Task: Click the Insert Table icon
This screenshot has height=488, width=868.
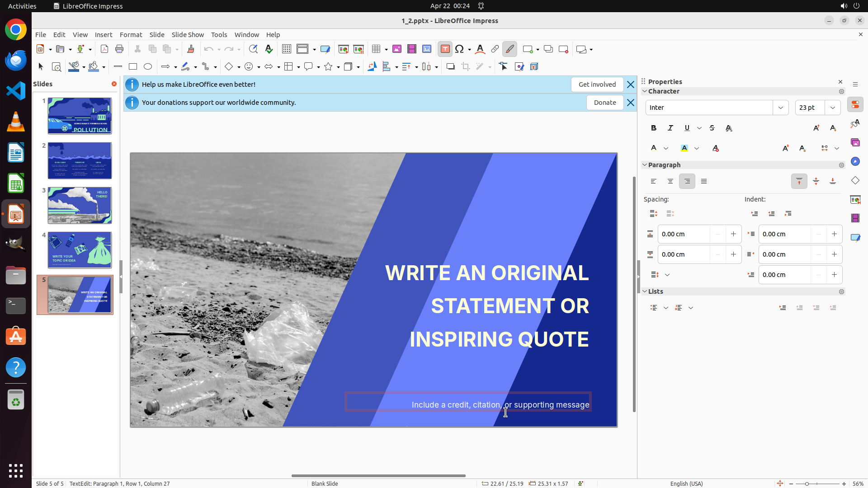Action: [x=376, y=49]
